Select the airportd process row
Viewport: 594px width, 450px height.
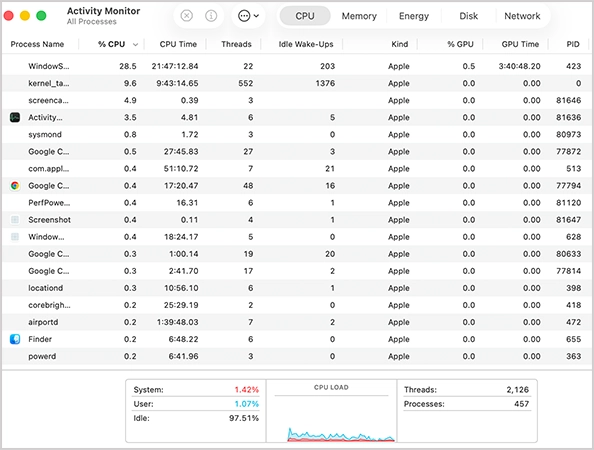coord(297,322)
